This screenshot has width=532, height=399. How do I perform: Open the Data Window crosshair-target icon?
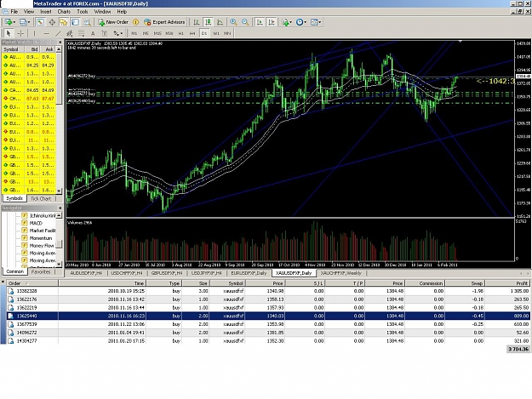(x=52, y=22)
